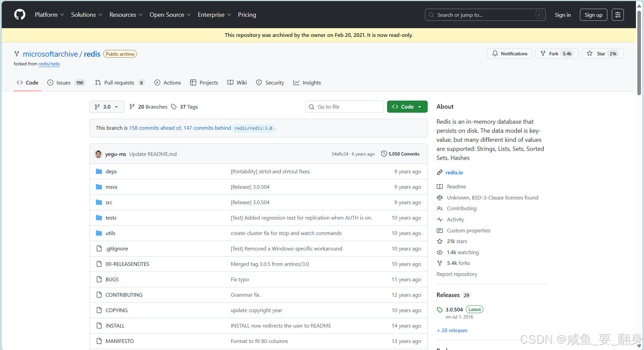The height and width of the screenshot is (350, 644).
Task: Open the Insights tab
Action: coord(307,82)
